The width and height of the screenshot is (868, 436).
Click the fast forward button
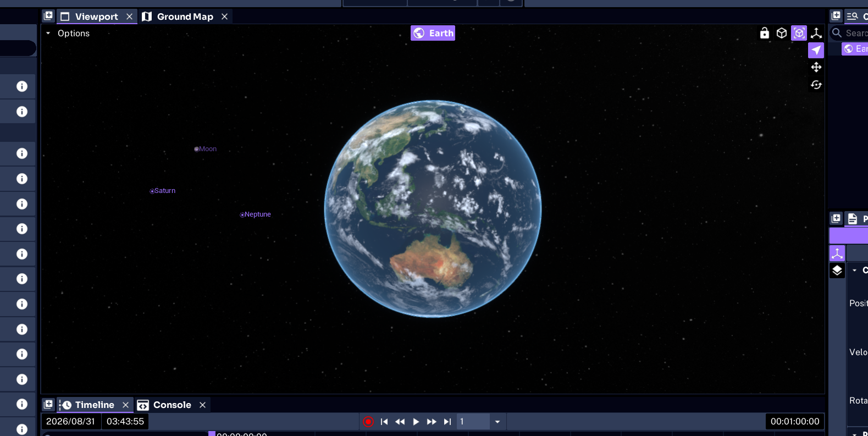432,422
